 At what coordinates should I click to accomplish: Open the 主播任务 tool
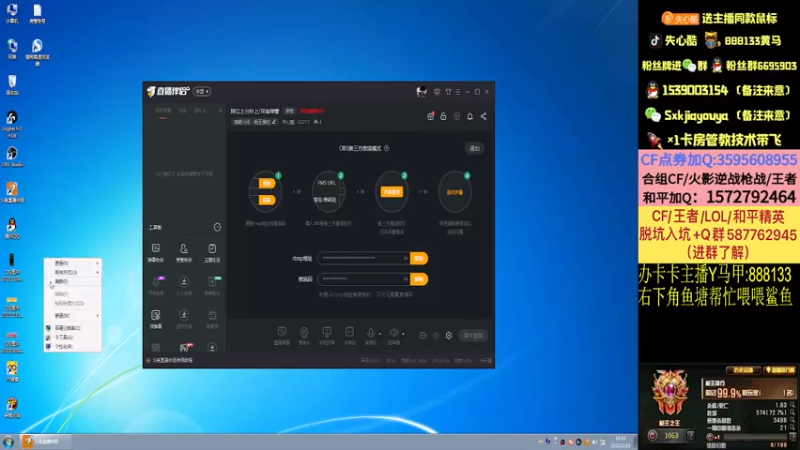pyautogui.click(x=212, y=253)
